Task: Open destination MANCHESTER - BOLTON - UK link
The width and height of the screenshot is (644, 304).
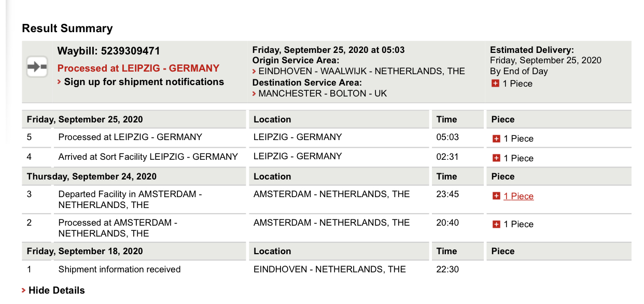Action: pyautogui.click(x=323, y=93)
